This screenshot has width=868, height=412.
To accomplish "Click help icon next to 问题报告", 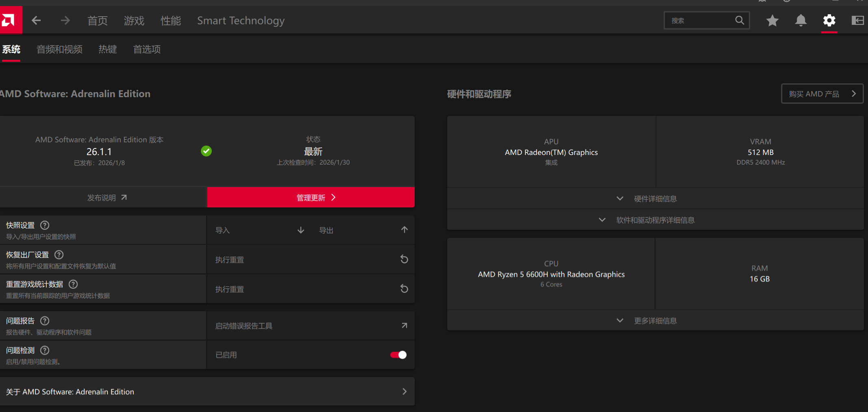I will [x=45, y=321].
